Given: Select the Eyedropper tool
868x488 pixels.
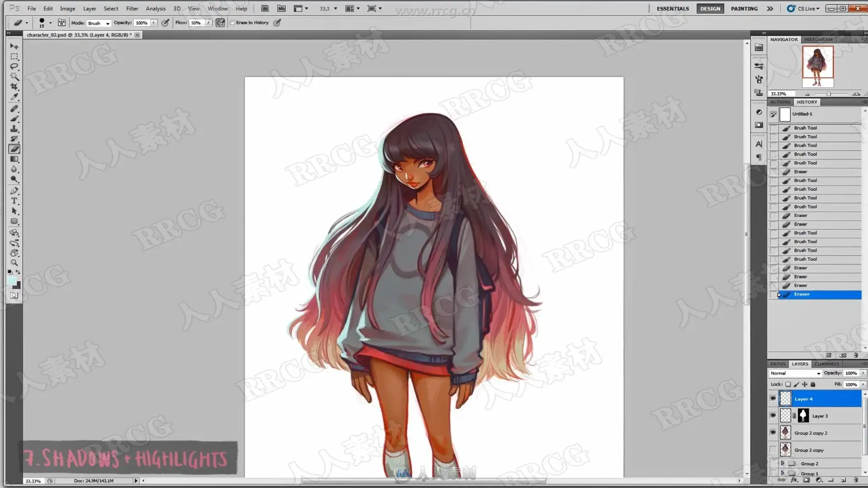Looking at the screenshot, I should coord(14,96).
